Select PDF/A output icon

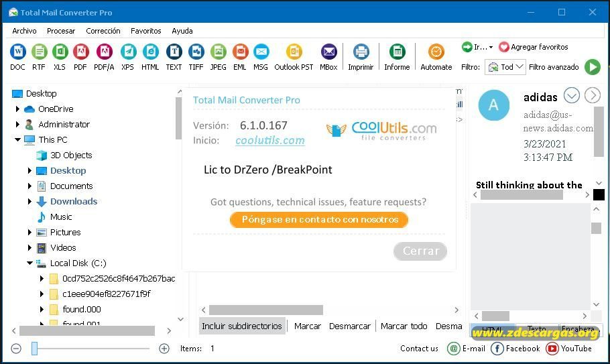[105, 52]
